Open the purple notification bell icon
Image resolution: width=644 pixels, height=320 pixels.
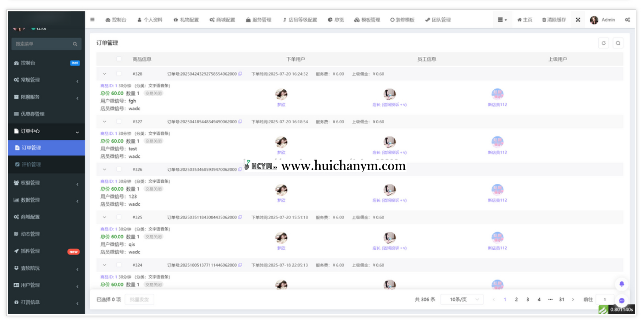622,284
